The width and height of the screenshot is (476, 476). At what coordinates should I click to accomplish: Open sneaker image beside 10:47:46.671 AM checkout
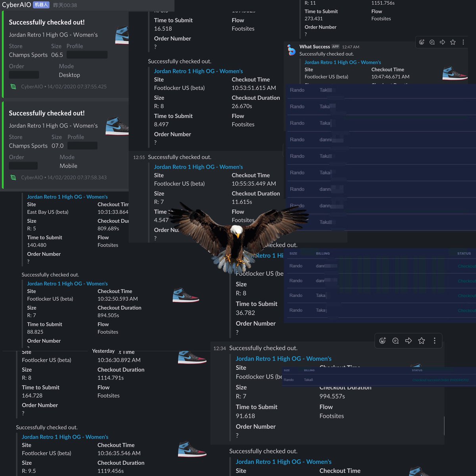(x=455, y=73)
